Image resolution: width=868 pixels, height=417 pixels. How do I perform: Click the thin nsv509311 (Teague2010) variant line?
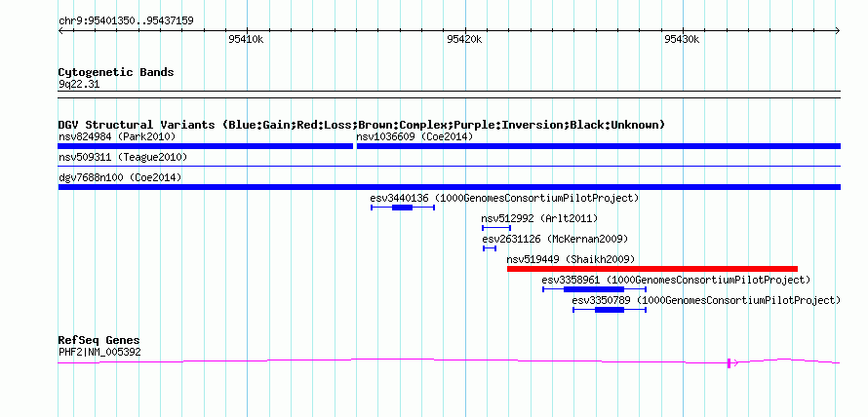pyautogui.click(x=449, y=166)
